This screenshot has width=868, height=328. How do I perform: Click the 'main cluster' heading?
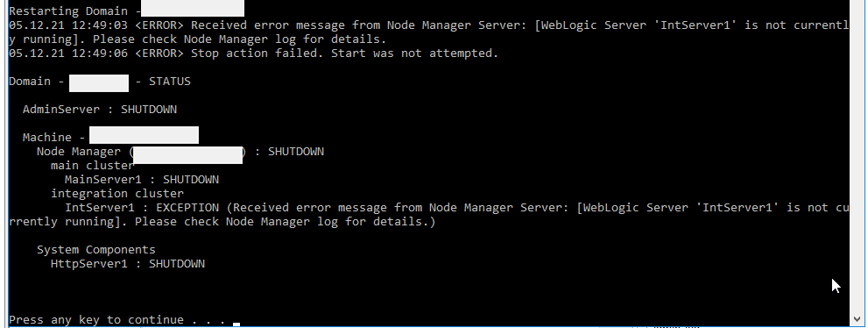pos(93,166)
